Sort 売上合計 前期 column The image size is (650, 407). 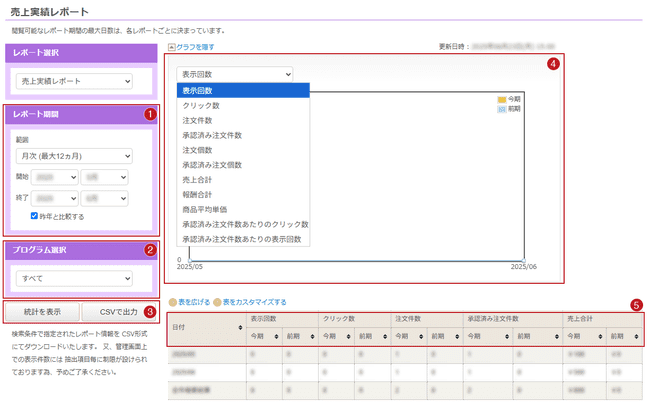click(636, 337)
